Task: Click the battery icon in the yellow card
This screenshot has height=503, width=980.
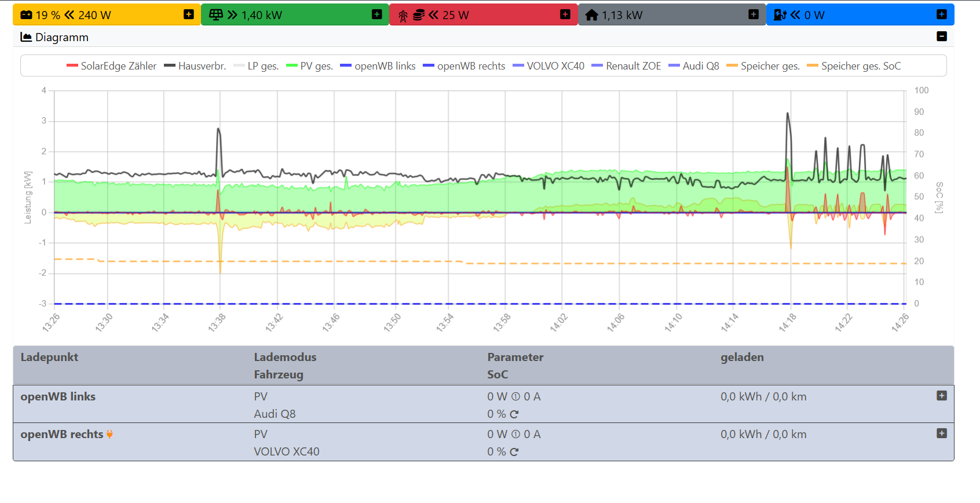Action: tap(26, 15)
